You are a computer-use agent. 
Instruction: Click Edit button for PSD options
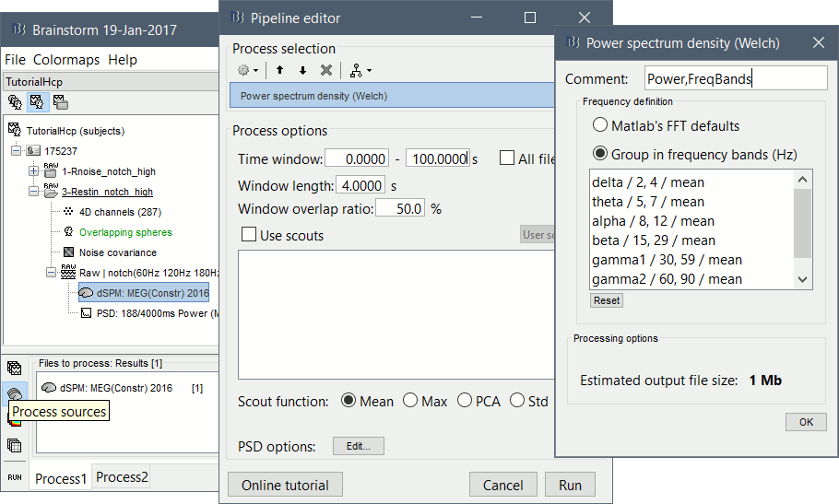(x=358, y=447)
